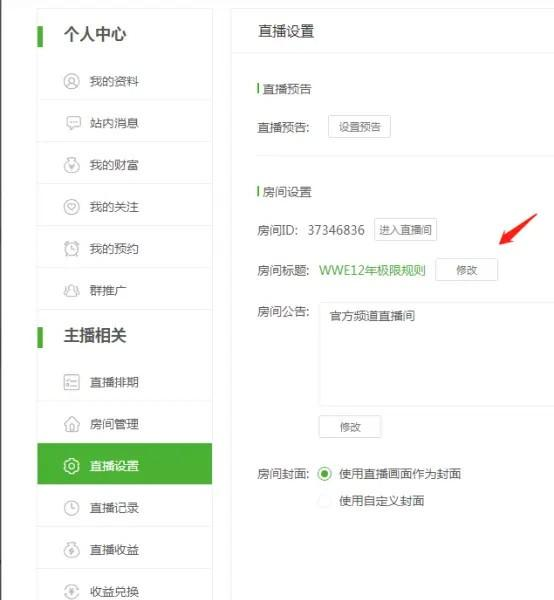Open the 我的财富 money bag icon

coord(72,165)
